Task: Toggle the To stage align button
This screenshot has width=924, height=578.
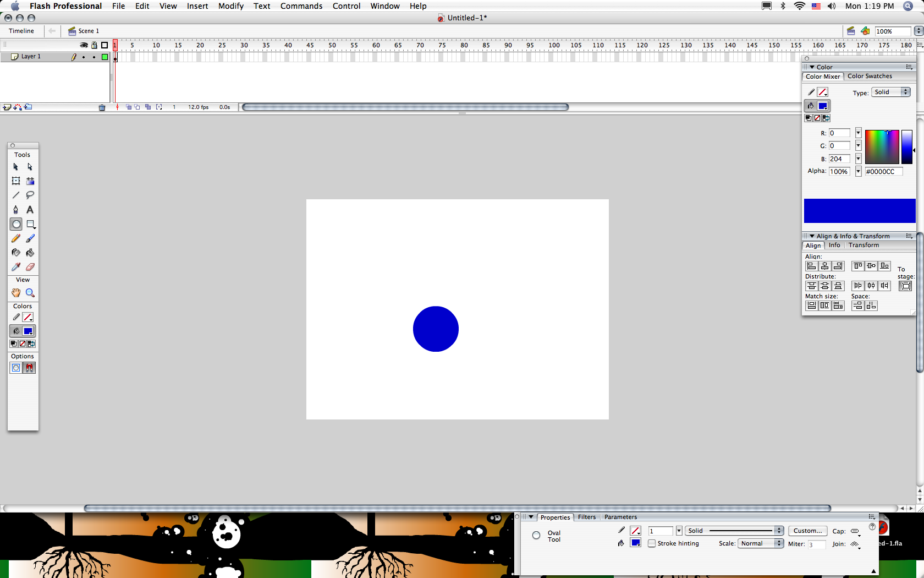Action: (905, 286)
